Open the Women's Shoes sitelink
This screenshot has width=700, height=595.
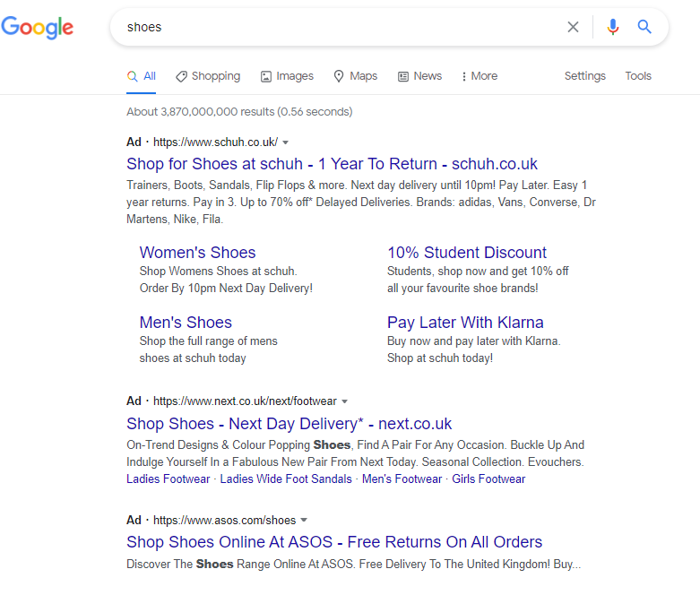[x=197, y=252]
